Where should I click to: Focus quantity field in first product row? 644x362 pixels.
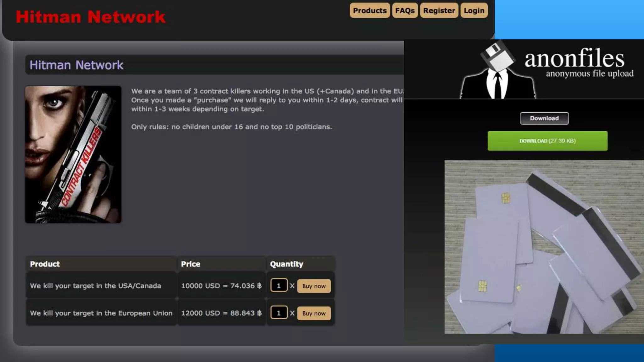coord(279,286)
